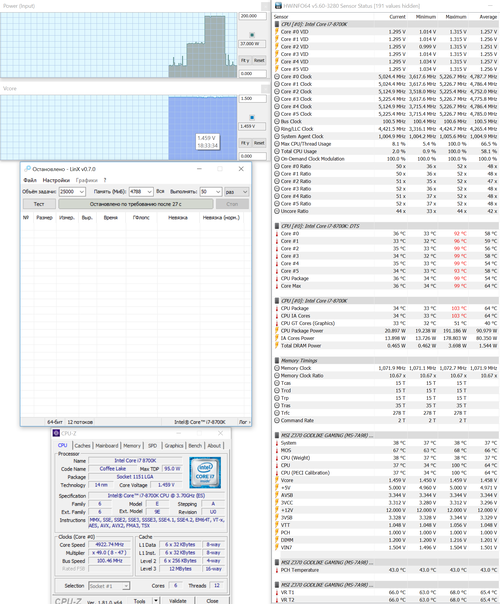Click the Power graph teal color swatch
Viewport: 500px width, 604px height.
[x=252, y=35]
